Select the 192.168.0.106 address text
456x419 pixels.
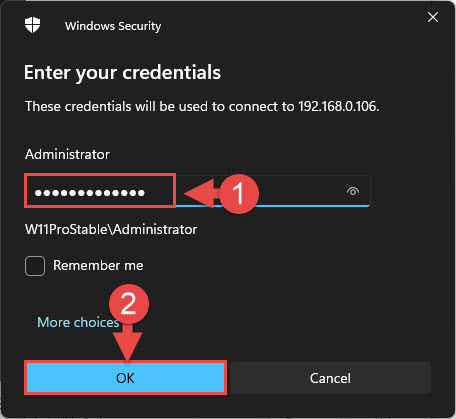tap(338, 107)
